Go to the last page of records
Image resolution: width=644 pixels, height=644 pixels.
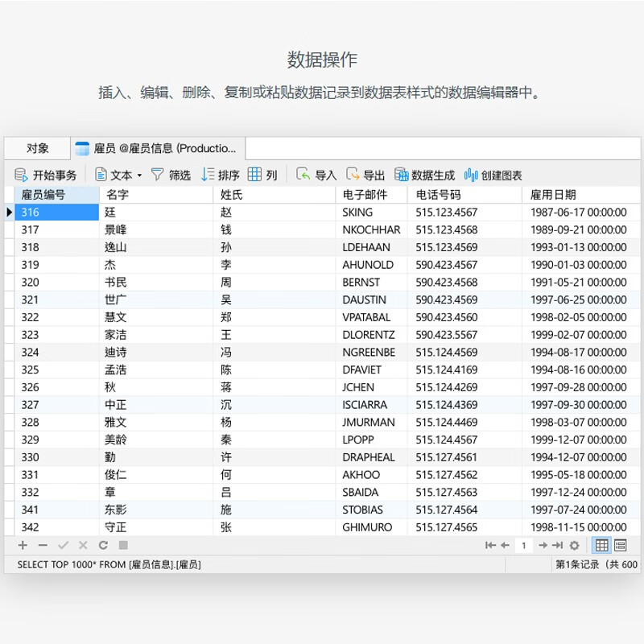(x=558, y=545)
